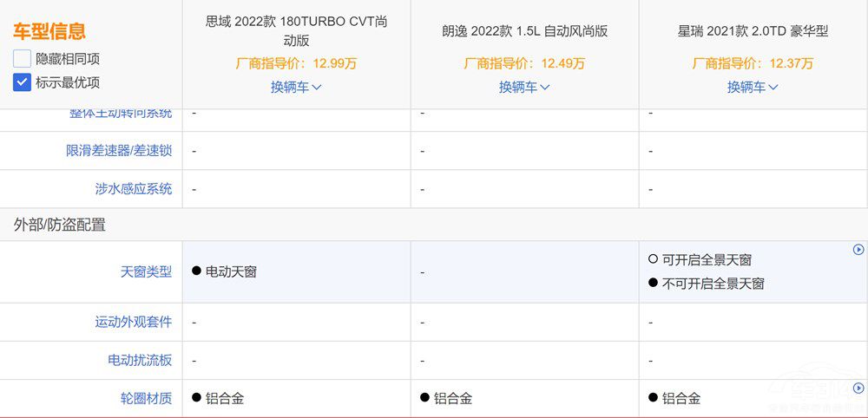868x418 pixels.
Task: Click the 轮圈材质 parameter link
Action: [x=146, y=398]
